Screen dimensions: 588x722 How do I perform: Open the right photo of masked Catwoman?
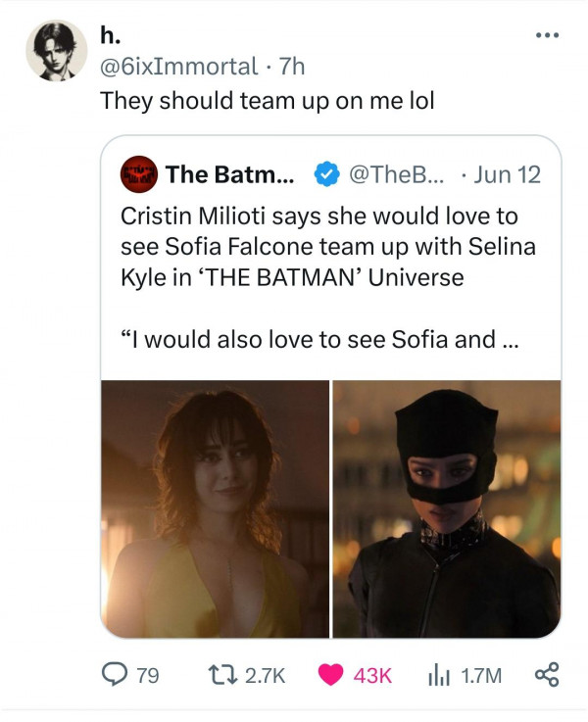coord(447,508)
